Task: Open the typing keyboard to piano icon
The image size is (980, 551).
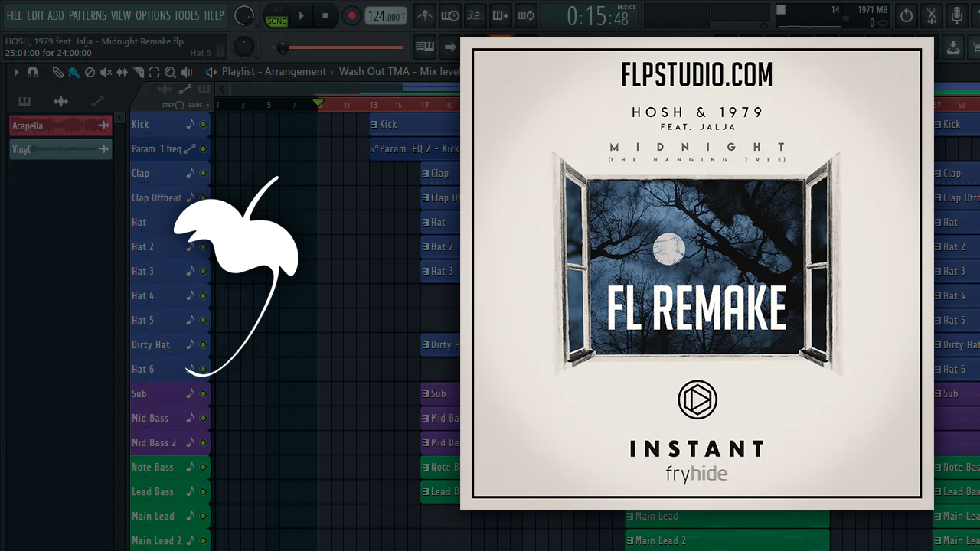Action: coord(425,47)
